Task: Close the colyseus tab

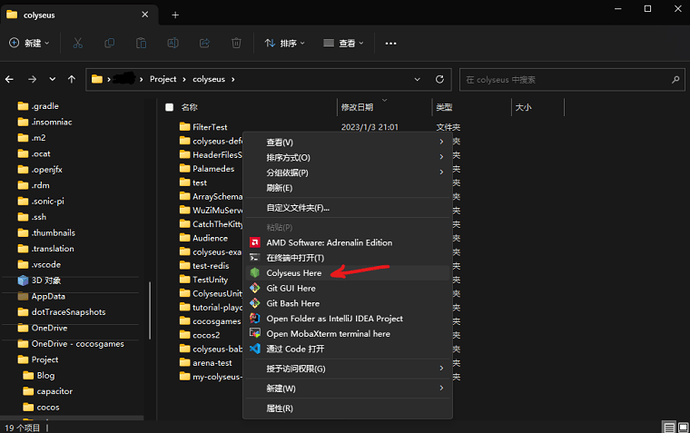Action: [145, 15]
